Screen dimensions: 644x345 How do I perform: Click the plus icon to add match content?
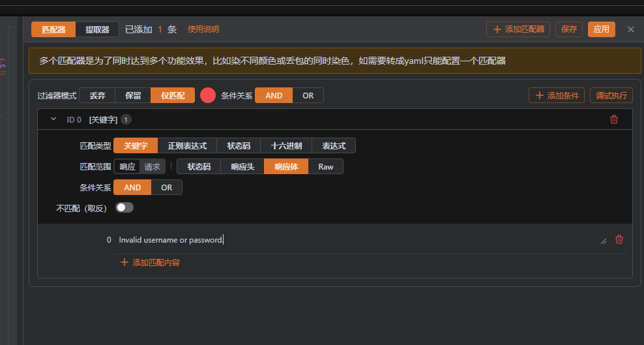124,262
